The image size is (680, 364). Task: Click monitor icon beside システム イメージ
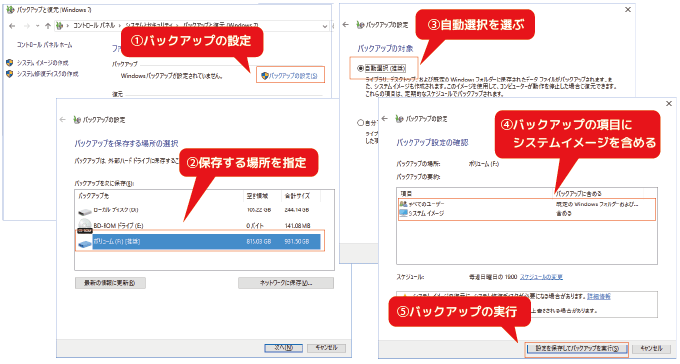tap(403, 213)
